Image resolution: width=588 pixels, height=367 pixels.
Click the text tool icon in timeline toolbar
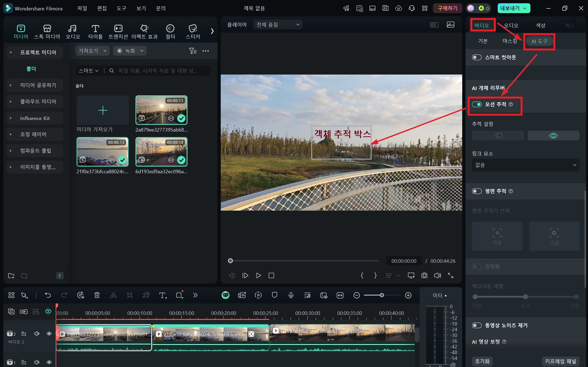point(163,295)
